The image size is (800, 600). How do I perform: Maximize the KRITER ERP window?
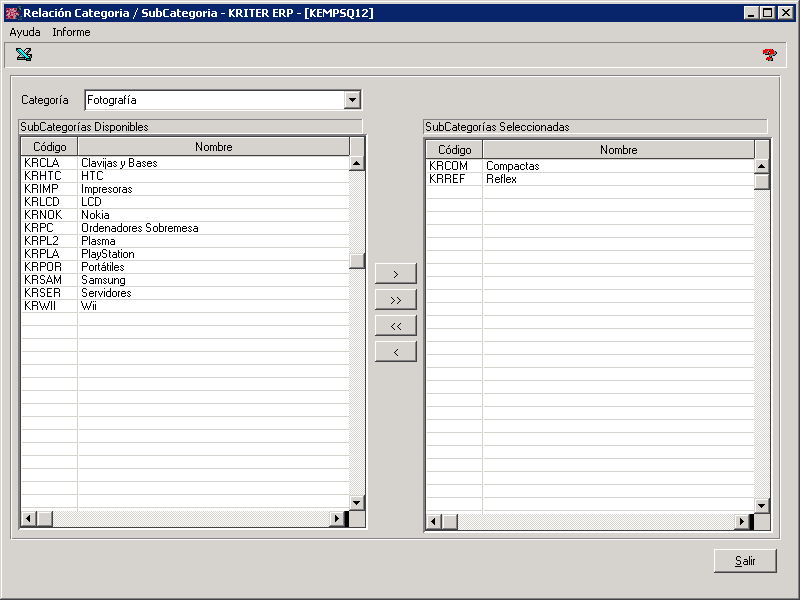[767, 13]
